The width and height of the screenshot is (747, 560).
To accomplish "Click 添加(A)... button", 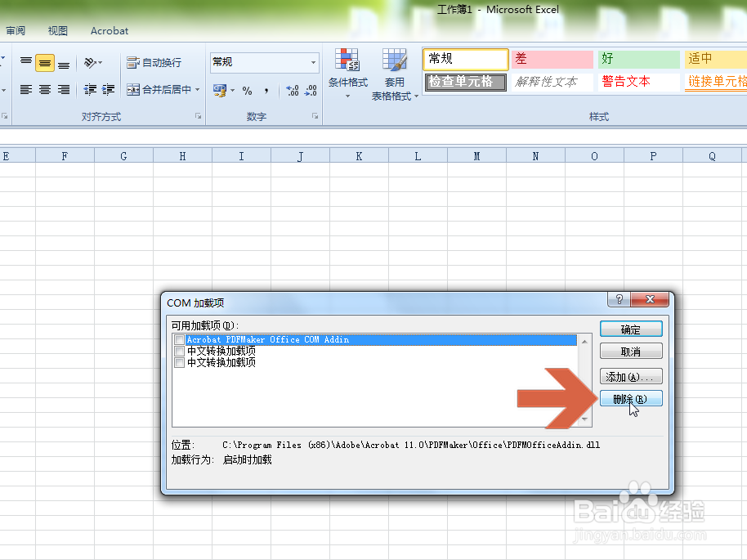I will click(631, 377).
